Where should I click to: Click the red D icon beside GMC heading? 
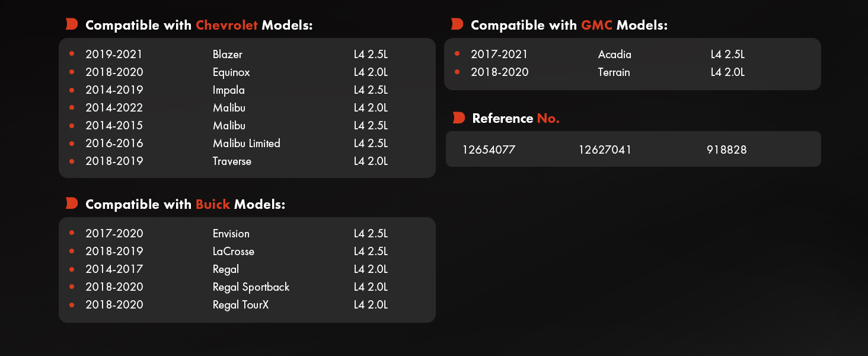457,24
